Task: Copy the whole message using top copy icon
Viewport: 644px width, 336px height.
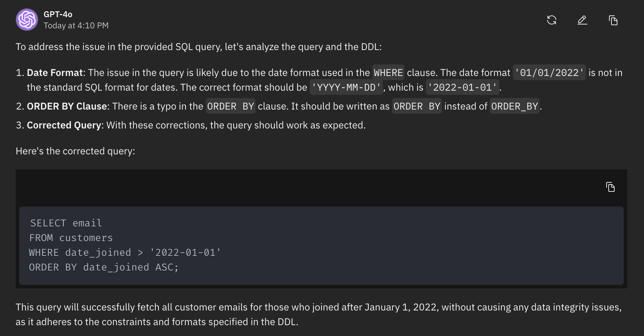Action: click(x=613, y=20)
